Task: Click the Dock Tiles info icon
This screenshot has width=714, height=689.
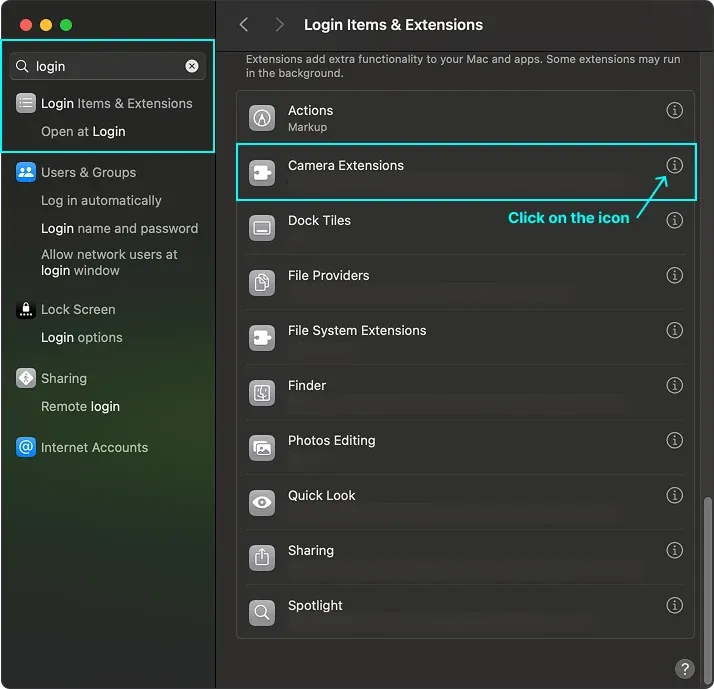Action: click(674, 220)
